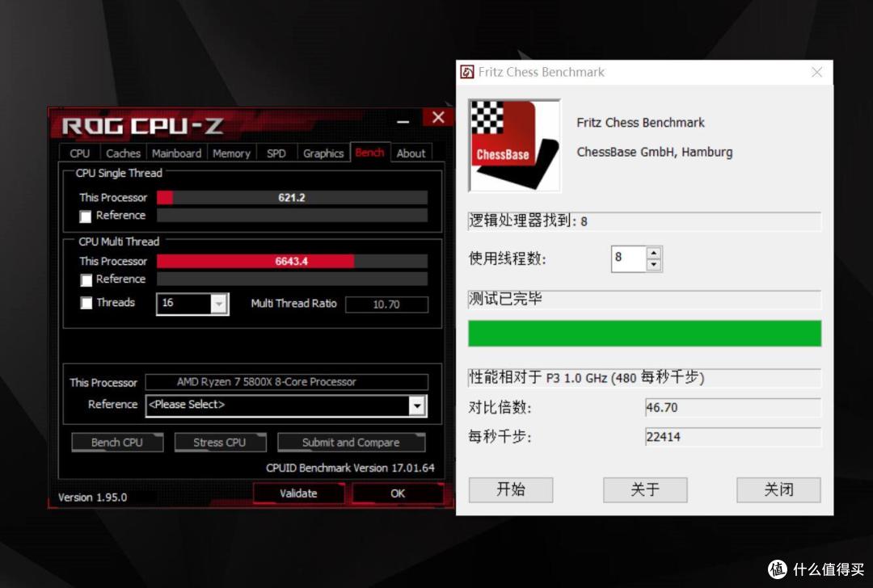Click the 开始 start button
This screenshot has width=873, height=588.
point(511,489)
